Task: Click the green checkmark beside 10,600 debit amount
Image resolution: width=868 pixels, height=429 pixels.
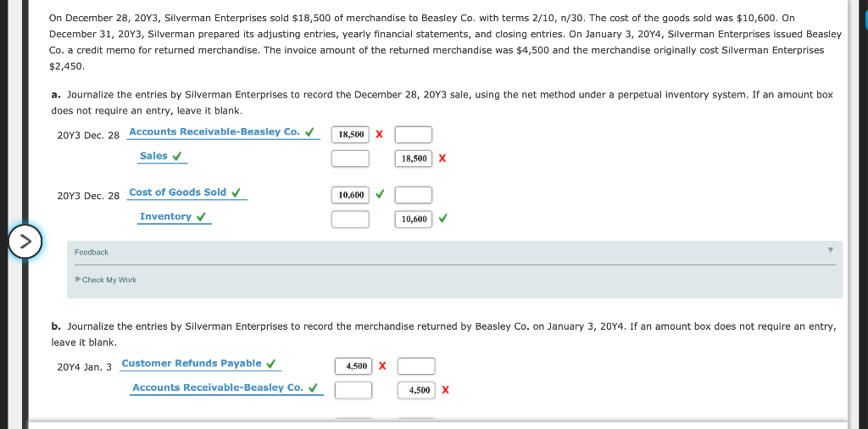Action: pyautogui.click(x=380, y=195)
